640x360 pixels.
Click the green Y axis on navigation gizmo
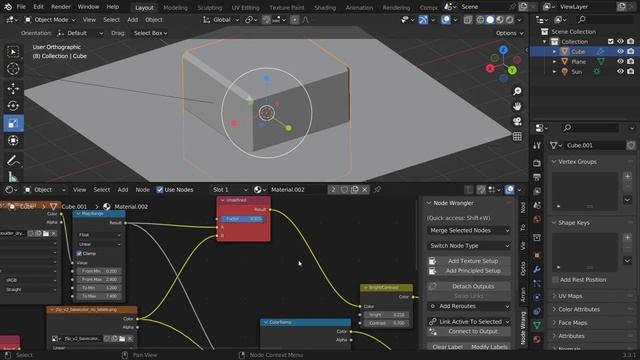point(512,70)
